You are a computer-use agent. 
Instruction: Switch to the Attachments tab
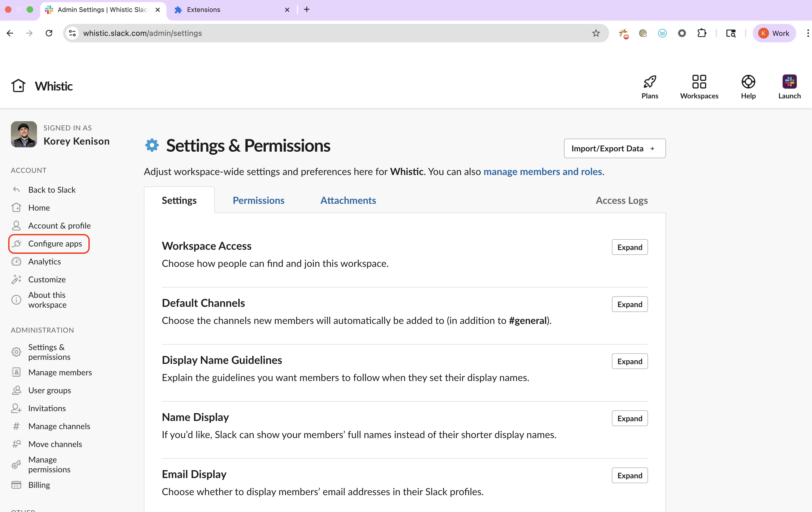click(x=348, y=200)
